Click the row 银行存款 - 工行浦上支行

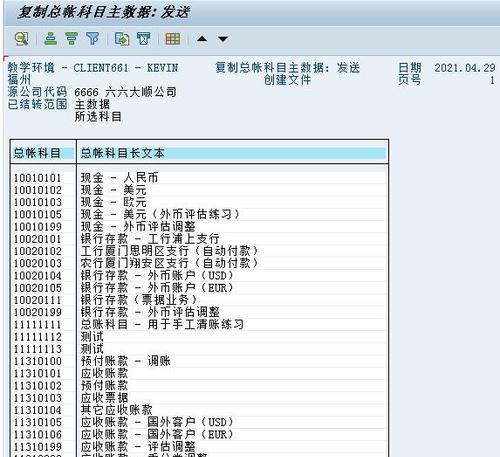[x=199, y=239]
